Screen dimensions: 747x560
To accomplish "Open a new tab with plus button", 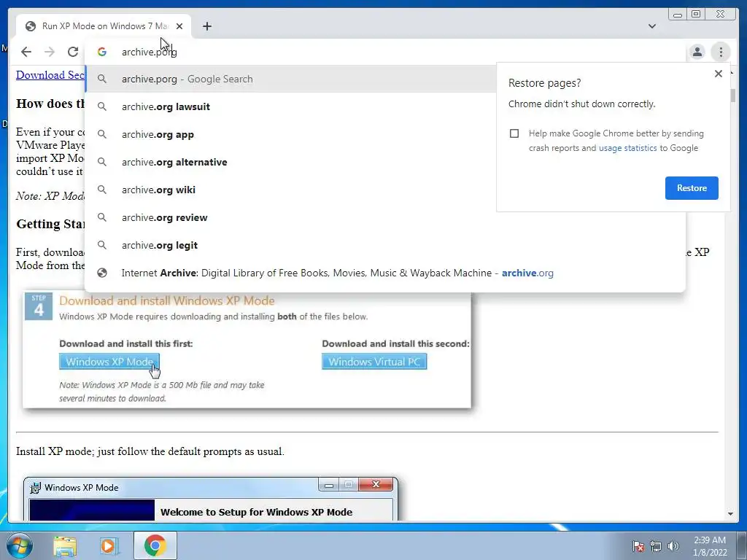I will click(x=206, y=26).
